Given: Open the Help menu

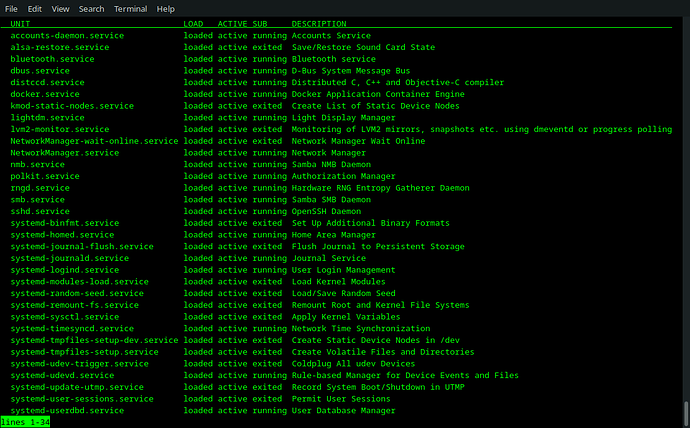Looking at the screenshot, I should tap(165, 9).
